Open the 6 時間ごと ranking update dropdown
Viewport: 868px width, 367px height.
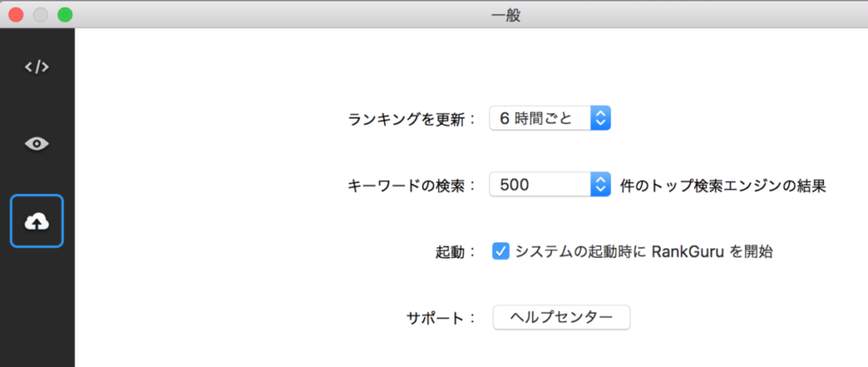[541, 119]
